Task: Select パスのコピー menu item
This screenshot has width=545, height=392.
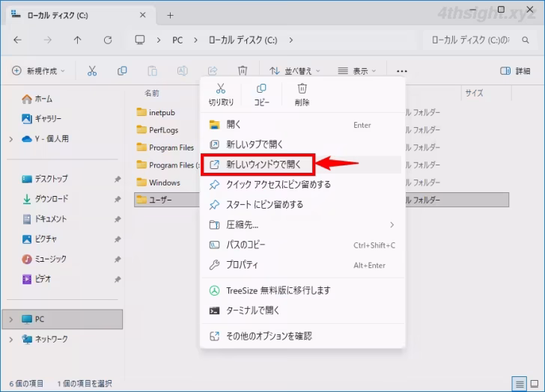Action: point(301,245)
